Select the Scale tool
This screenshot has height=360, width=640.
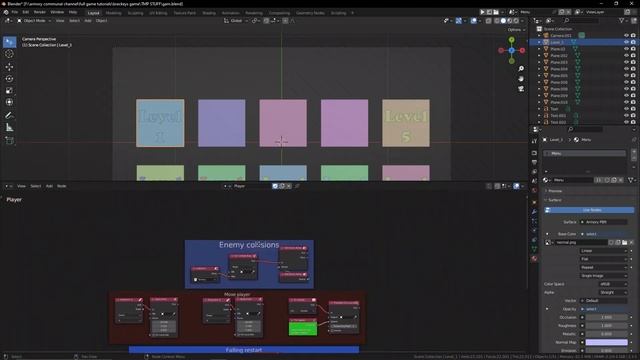[9, 90]
